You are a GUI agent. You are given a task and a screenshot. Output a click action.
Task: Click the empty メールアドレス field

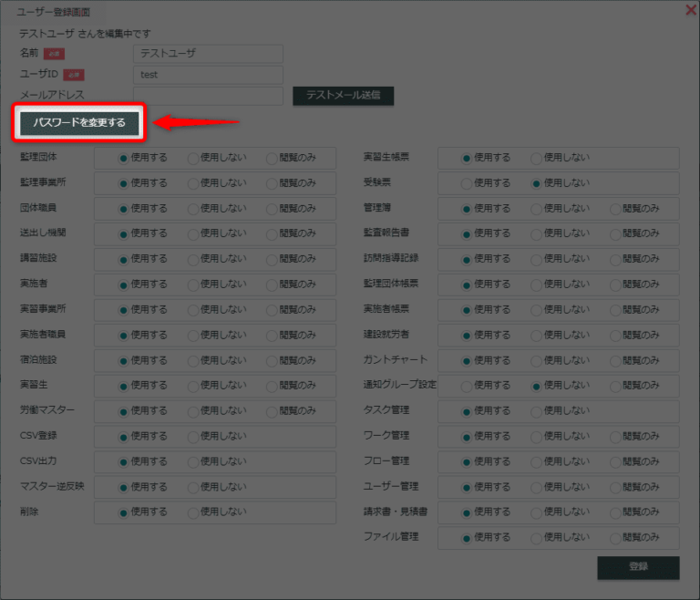point(208,95)
